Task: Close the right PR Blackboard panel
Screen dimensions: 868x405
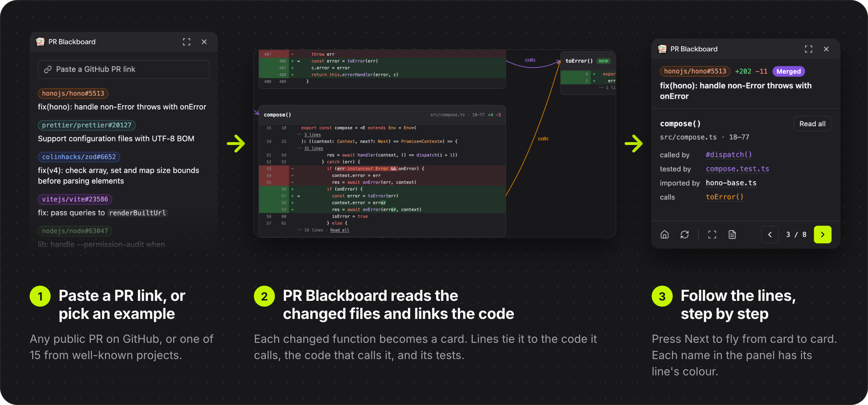Action: tap(826, 49)
